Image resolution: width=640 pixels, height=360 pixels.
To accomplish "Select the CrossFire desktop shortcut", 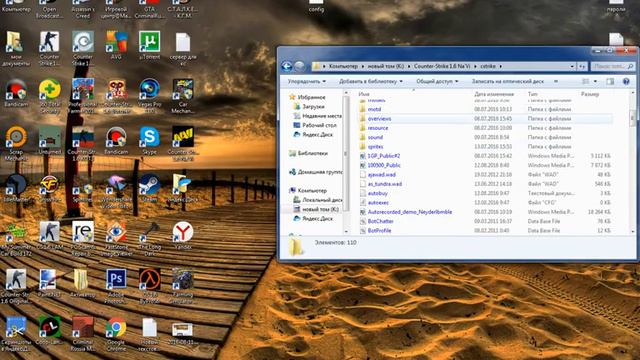I will click(x=50, y=188).
